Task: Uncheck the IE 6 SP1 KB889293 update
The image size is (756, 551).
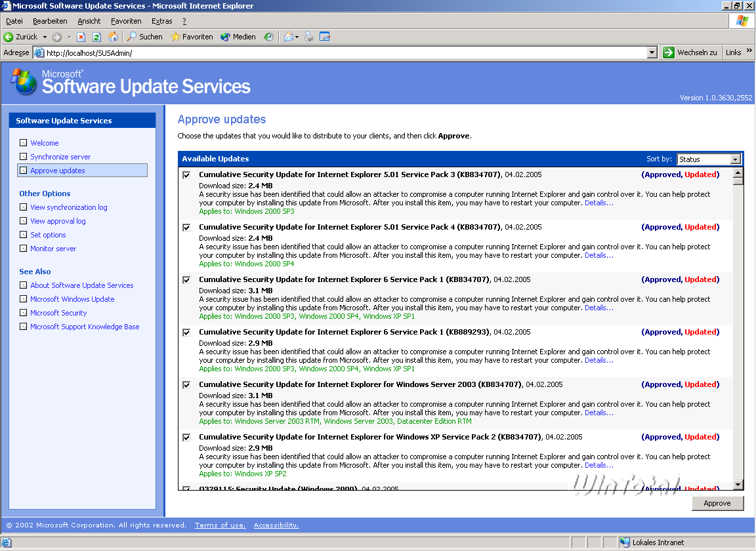Action: tap(186, 333)
